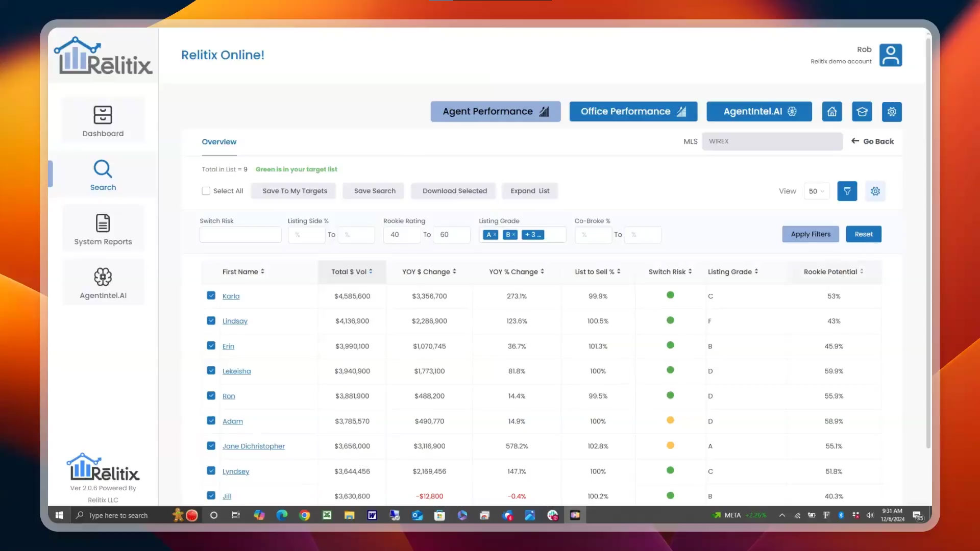Expand the +3 Listing Grade chip

click(x=533, y=235)
